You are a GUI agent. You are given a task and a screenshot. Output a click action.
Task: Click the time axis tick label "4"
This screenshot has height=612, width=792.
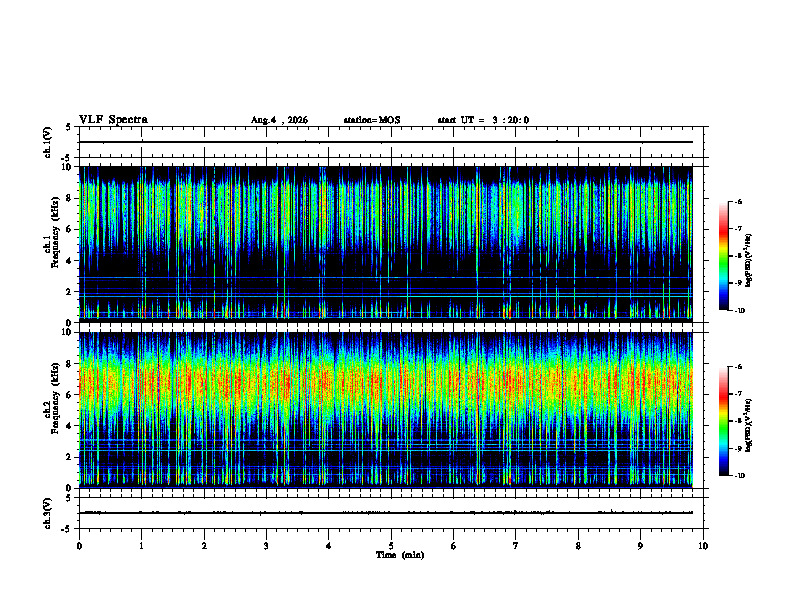329,546
